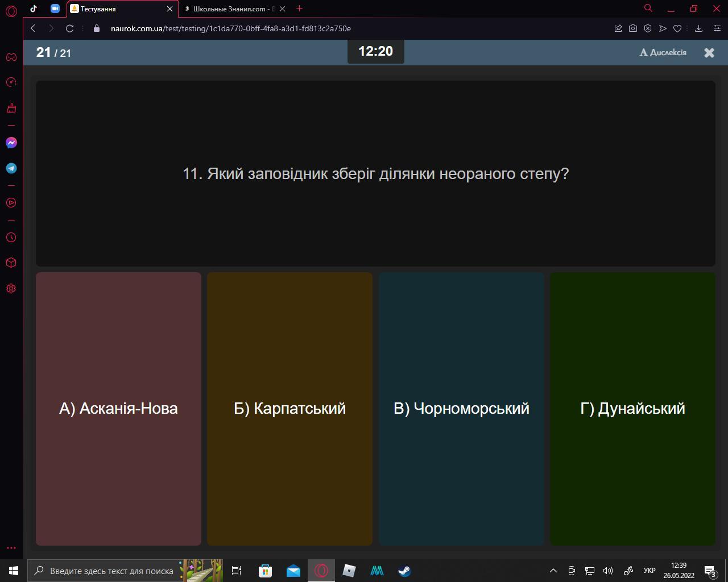Select answer Г) Дунайський
The image size is (728, 582).
(x=632, y=408)
